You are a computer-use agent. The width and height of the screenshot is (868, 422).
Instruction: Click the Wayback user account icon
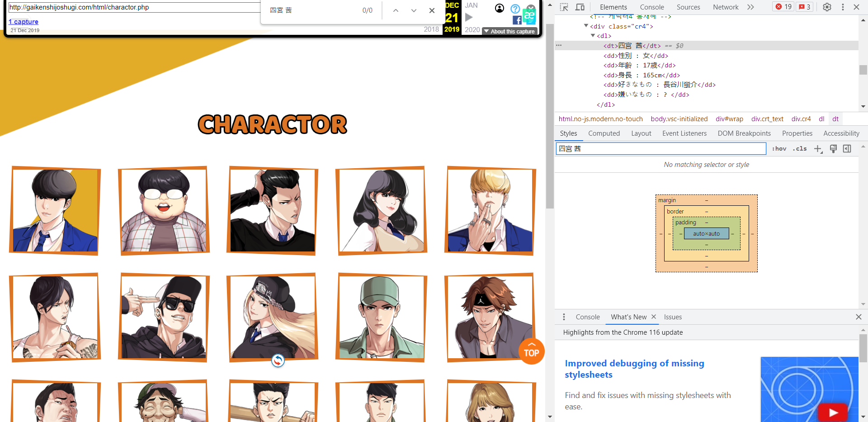pos(500,8)
